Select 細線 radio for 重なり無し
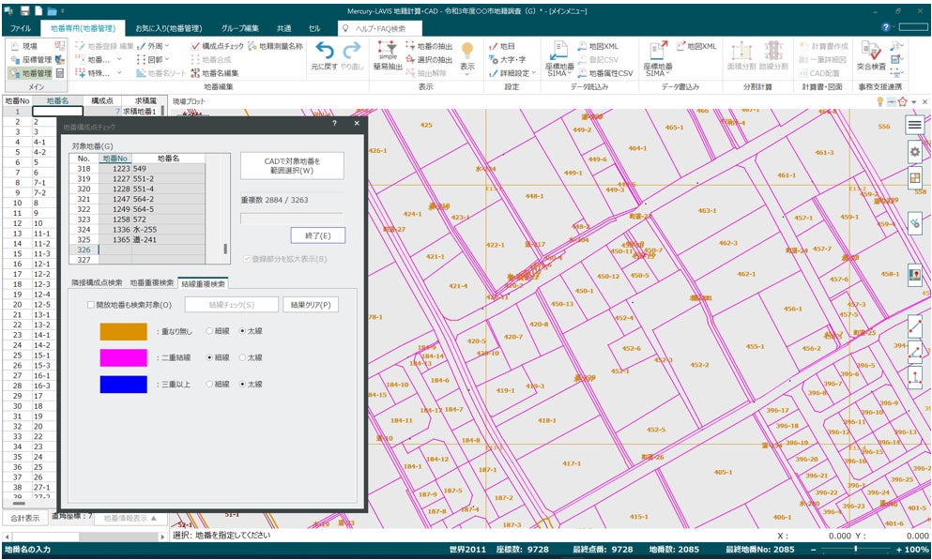Image resolution: width=932 pixels, height=560 pixels. tap(209, 331)
